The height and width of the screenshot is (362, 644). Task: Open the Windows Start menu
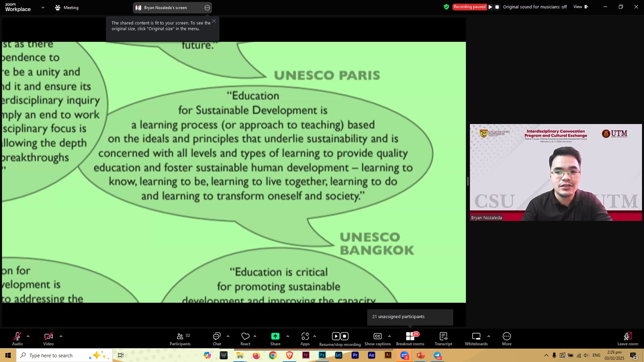click(8, 355)
